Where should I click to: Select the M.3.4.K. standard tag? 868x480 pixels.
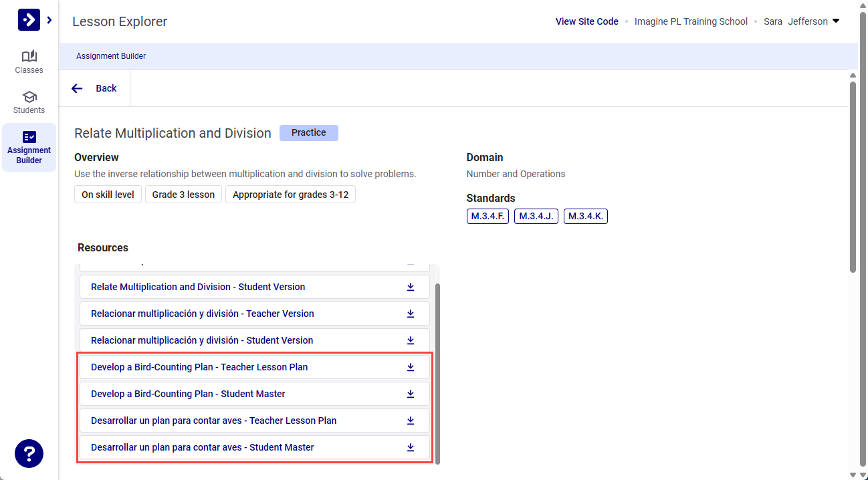click(585, 216)
